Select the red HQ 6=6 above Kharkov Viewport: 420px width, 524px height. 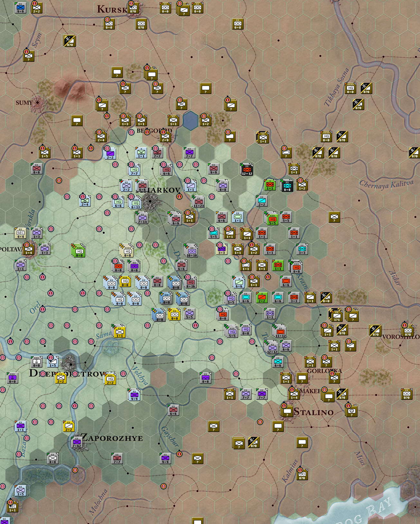pyautogui.click(x=166, y=169)
